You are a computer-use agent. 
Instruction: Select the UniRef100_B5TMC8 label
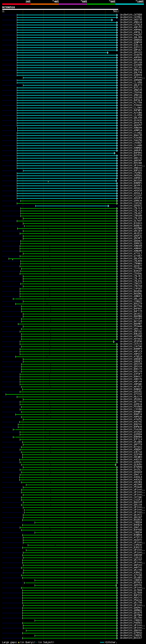[x=131, y=583]
